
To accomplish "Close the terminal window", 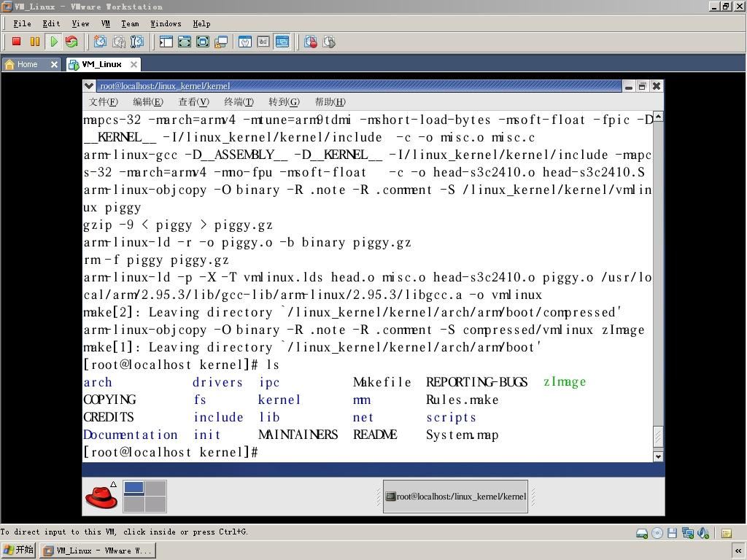I will (656, 86).
